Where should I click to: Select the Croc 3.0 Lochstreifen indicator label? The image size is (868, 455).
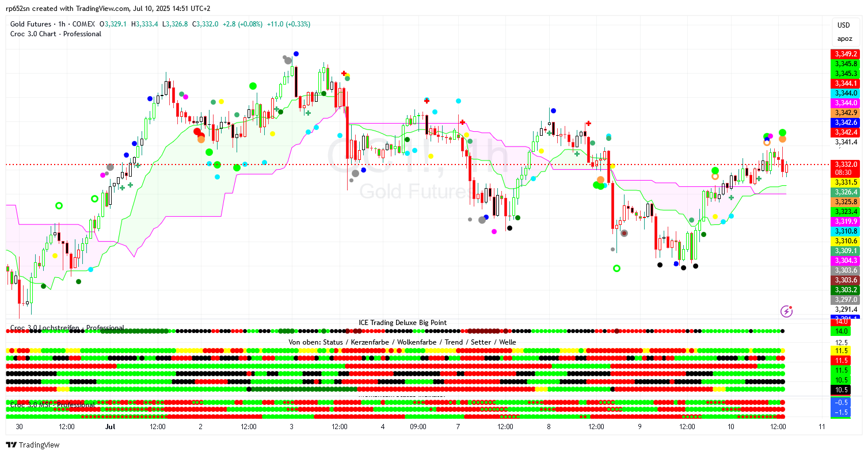(x=67, y=328)
